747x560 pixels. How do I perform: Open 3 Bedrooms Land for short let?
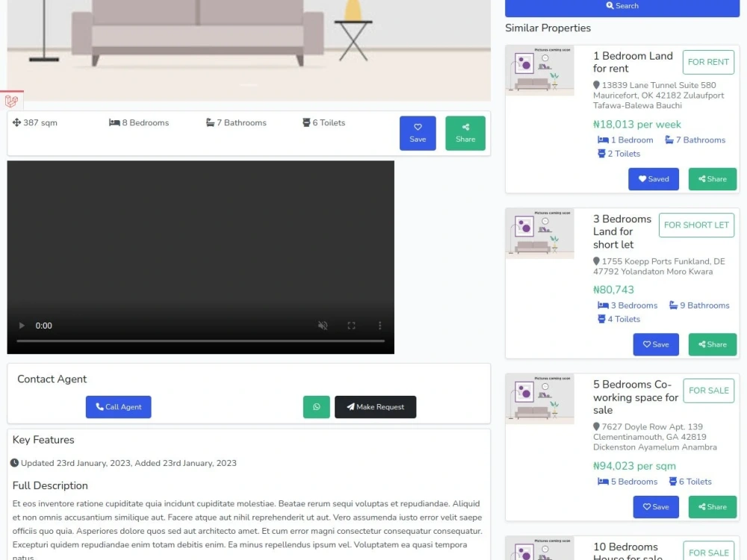pos(622,232)
